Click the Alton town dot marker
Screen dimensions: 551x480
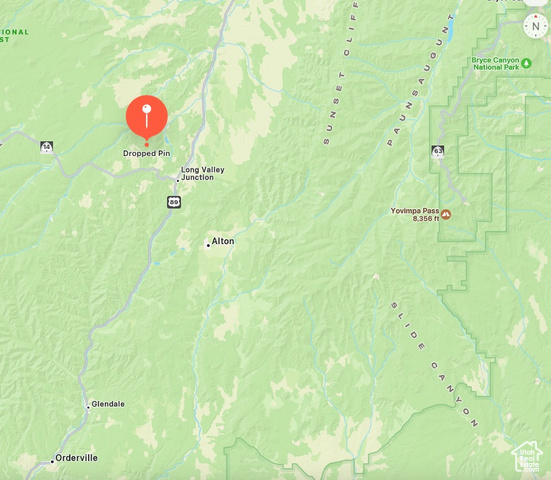click(x=208, y=245)
